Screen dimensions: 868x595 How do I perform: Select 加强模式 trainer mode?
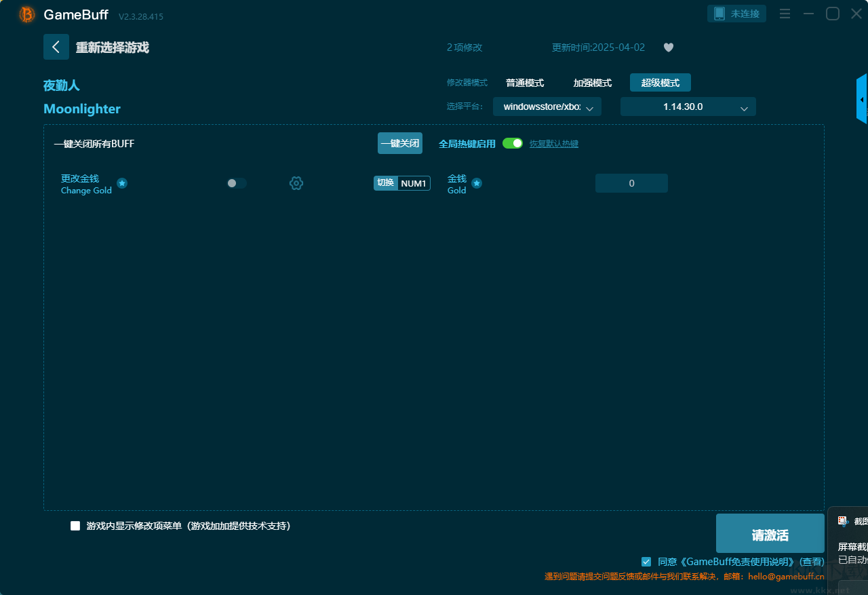pos(593,83)
